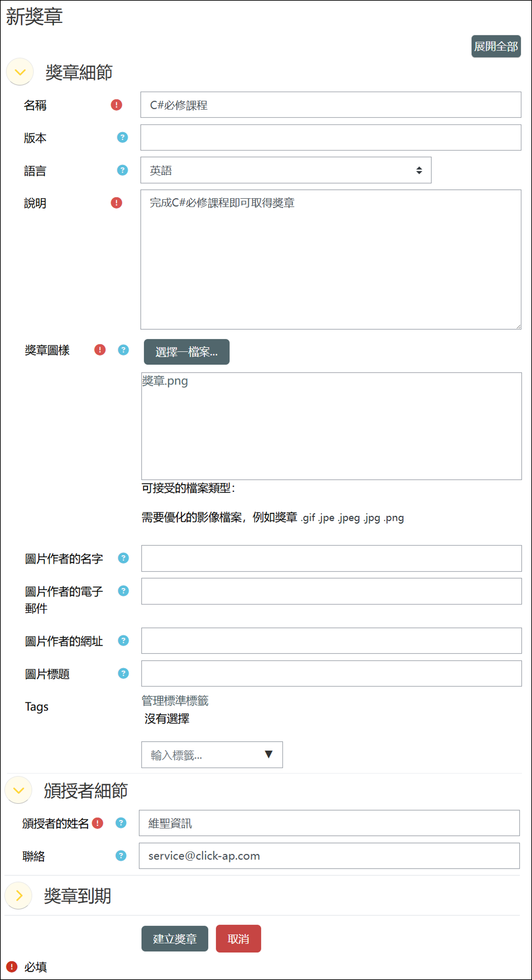This screenshot has width=532, height=980.
Task: Click the 圖片作者的網址 input field
Action: (331, 641)
